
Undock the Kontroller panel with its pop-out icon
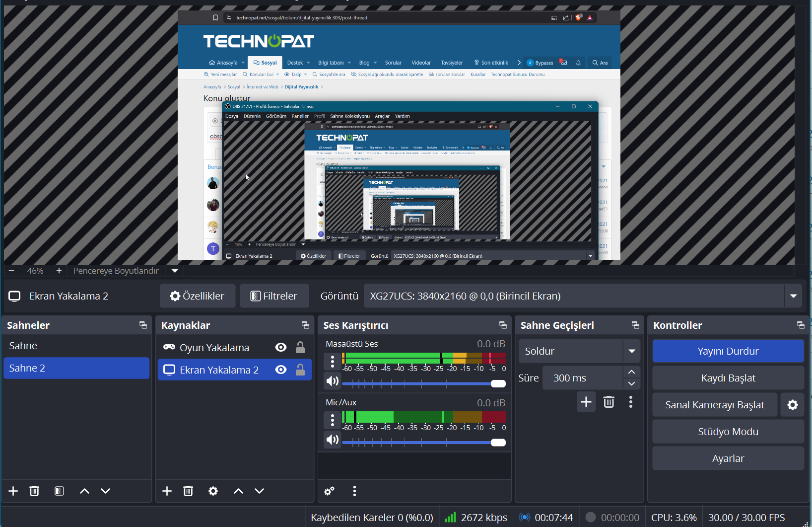[801, 325]
